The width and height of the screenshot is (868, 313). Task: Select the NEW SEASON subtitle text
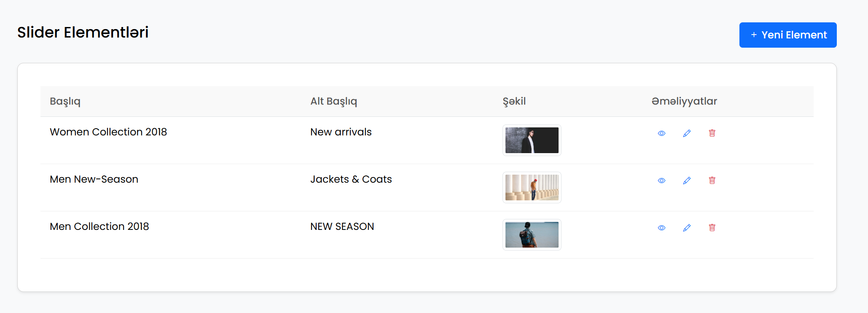tap(342, 227)
